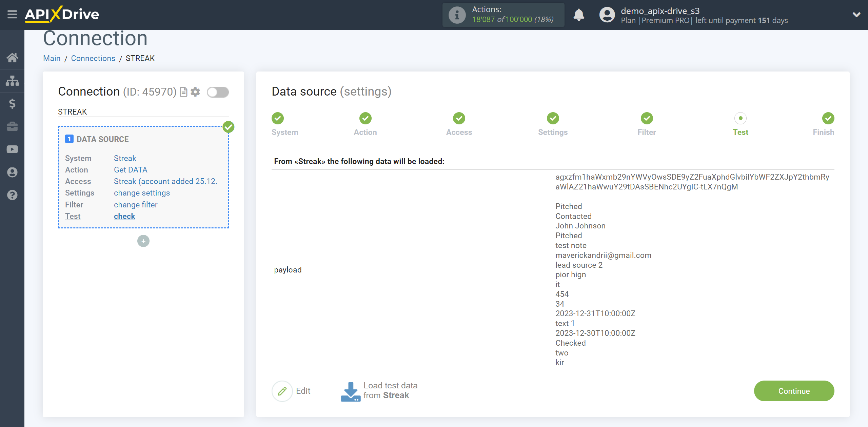Open connection settings gear icon
Screen dimensions: 868x427
[x=195, y=92]
